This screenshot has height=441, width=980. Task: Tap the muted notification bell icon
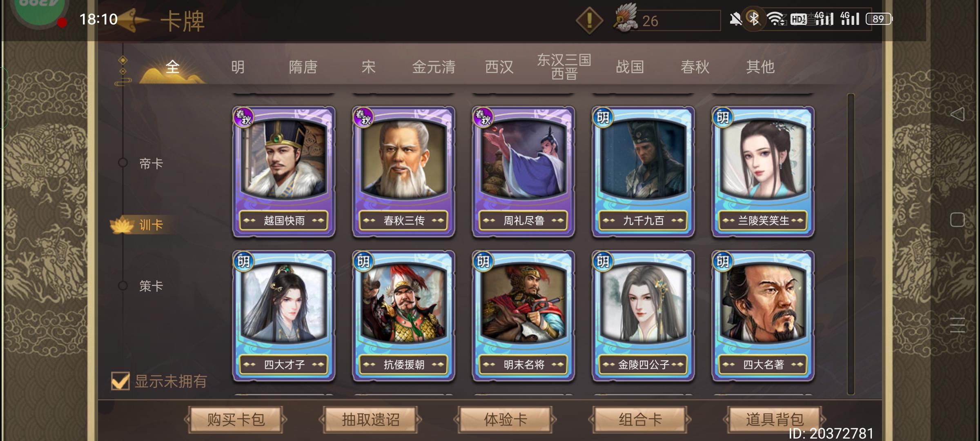pos(735,19)
